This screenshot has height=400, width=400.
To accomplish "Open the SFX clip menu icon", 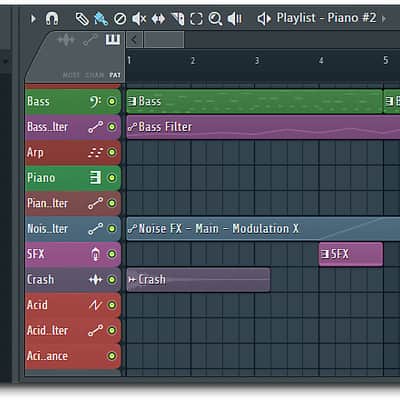I will (x=325, y=254).
